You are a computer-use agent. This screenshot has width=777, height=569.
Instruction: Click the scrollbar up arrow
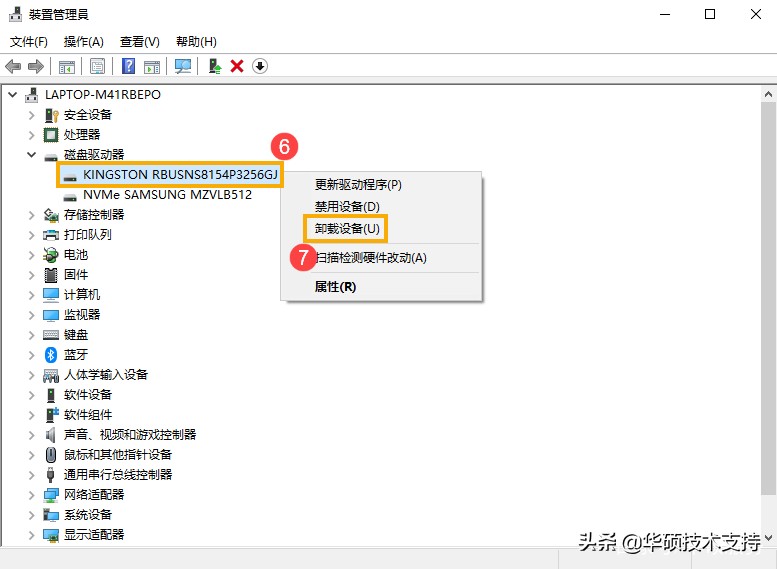769,94
